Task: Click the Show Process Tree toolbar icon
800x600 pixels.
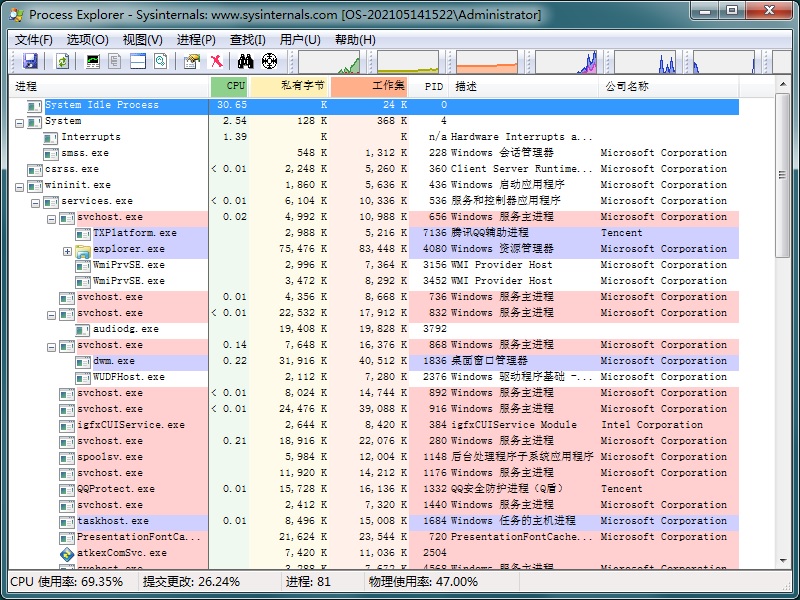Action: pos(115,61)
